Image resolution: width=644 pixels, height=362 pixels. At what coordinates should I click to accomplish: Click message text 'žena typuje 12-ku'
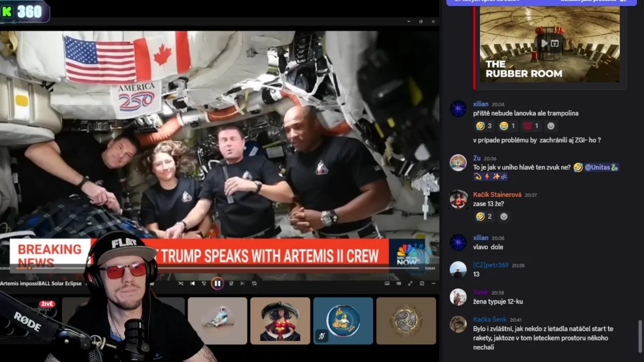point(498,302)
